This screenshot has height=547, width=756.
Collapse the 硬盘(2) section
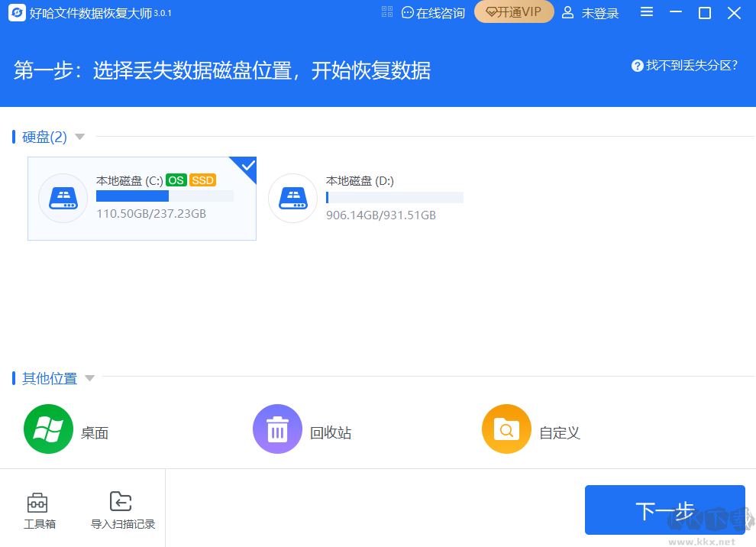tap(79, 137)
